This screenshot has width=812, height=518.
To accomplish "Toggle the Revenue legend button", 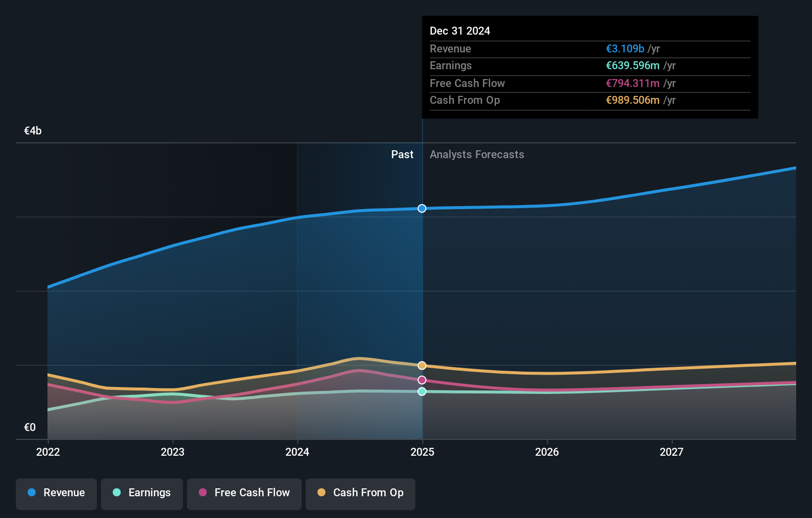I will tap(56, 494).
